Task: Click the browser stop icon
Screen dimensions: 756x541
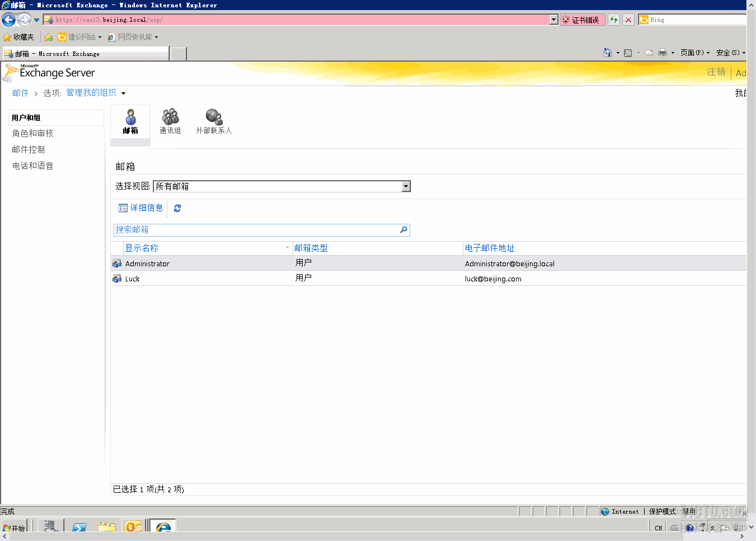Action: (628, 20)
